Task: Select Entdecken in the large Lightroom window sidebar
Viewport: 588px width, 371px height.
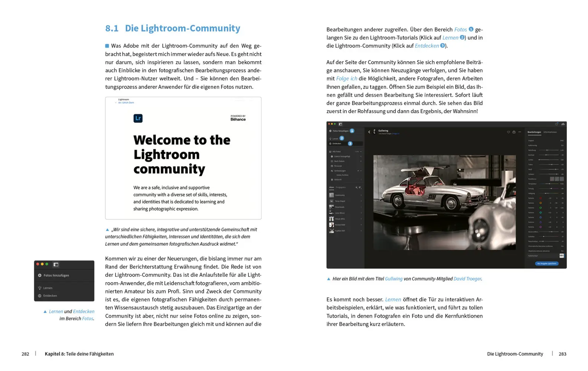Action: pyautogui.click(x=346, y=144)
